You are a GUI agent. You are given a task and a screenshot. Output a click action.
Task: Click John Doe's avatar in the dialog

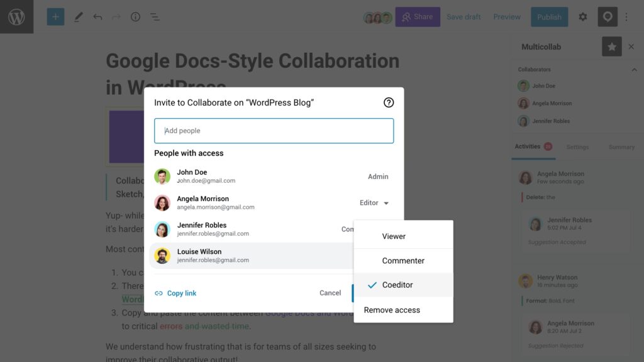[162, 177]
